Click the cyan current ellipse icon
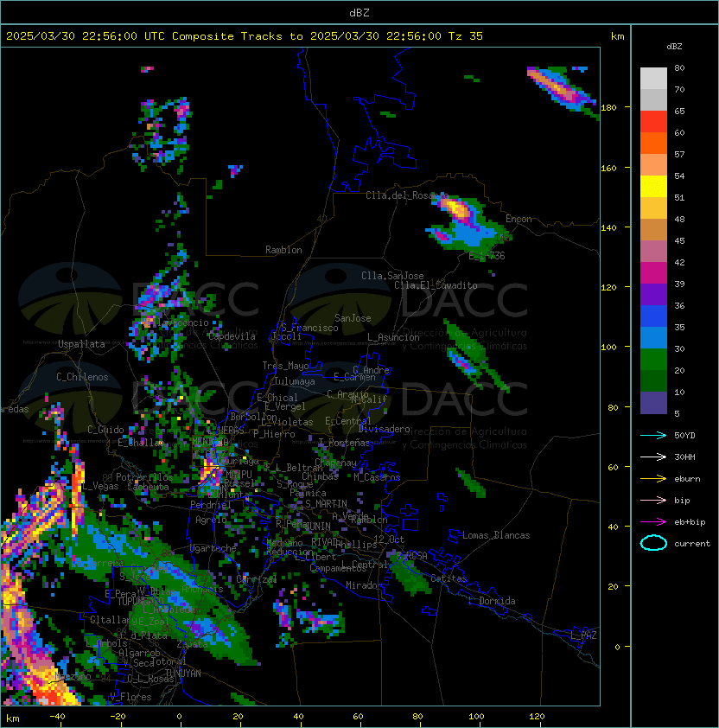The image size is (719, 728). [653, 543]
